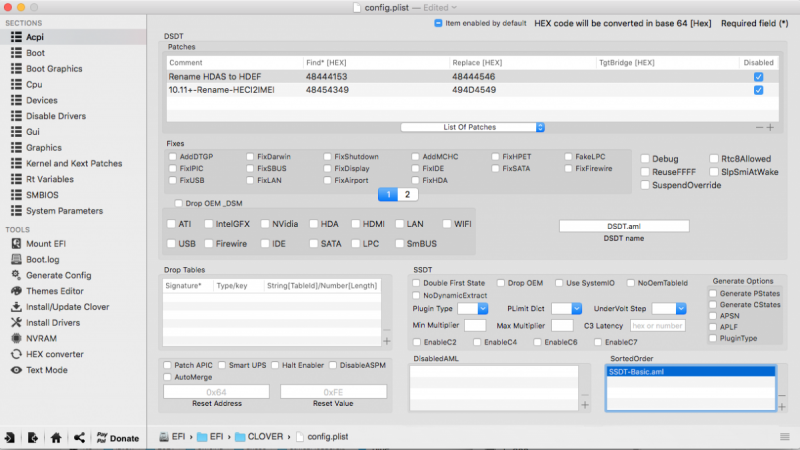Open the NVRAM chip icon

click(x=16, y=338)
